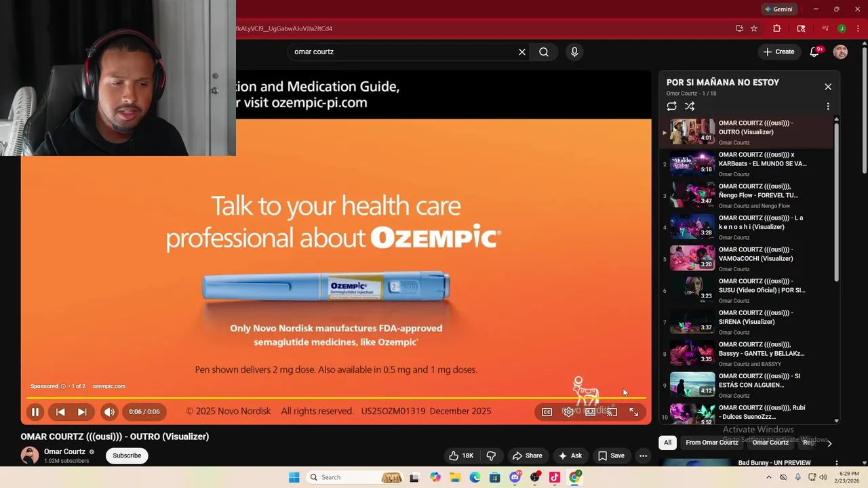Visit ozempic.com ad link
This screenshot has width=868, height=488.
tap(108, 386)
